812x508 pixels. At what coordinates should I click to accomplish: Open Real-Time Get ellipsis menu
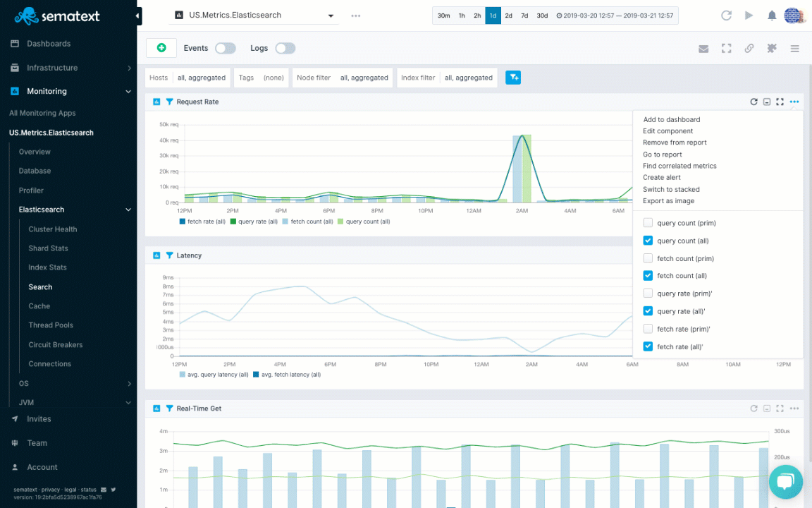[x=794, y=409]
